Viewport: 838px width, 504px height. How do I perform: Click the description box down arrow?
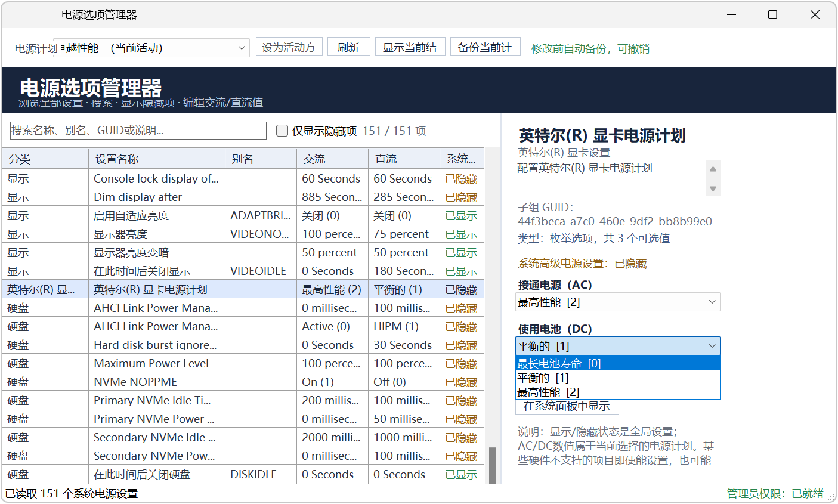coord(713,188)
